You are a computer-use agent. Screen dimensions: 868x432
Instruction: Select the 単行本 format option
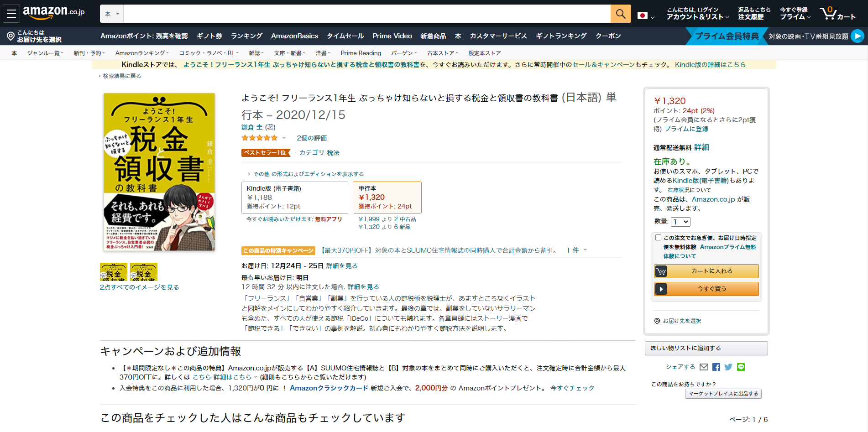coord(387,198)
